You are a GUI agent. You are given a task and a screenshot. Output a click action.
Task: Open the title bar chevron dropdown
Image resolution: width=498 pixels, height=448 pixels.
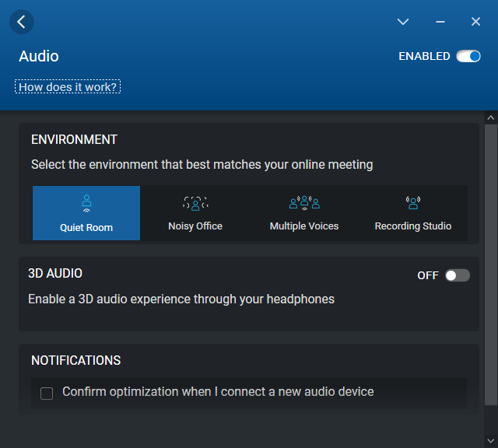pyautogui.click(x=403, y=22)
